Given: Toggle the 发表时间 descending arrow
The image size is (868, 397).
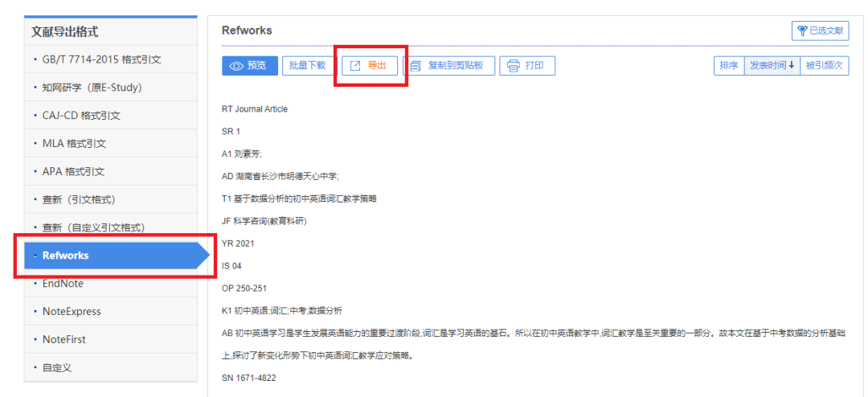Looking at the screenshot, I should click(x=792, y=66).
